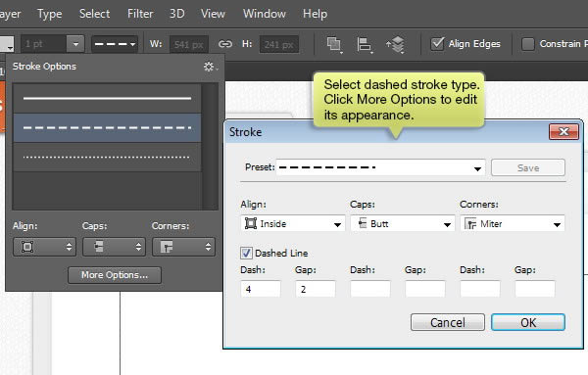Viewport: 588px width, 375px height.
Task: Confirm the Stroke dialog with OK
Action: (x=528, y=322)
